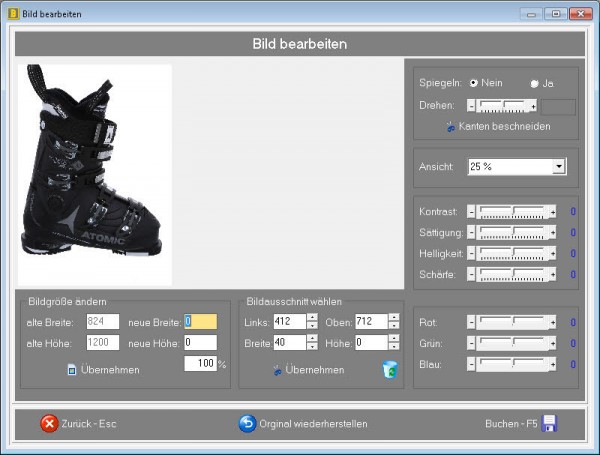The width and height of the screenshot is (600, 455).
Task: Click the alte Höhe field showing 1200
Action: (x=103, y=342)
